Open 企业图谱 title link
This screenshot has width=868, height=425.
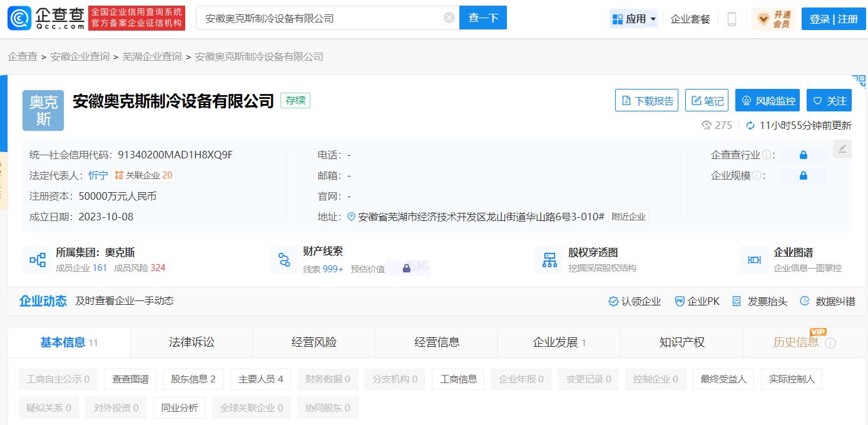793,252
